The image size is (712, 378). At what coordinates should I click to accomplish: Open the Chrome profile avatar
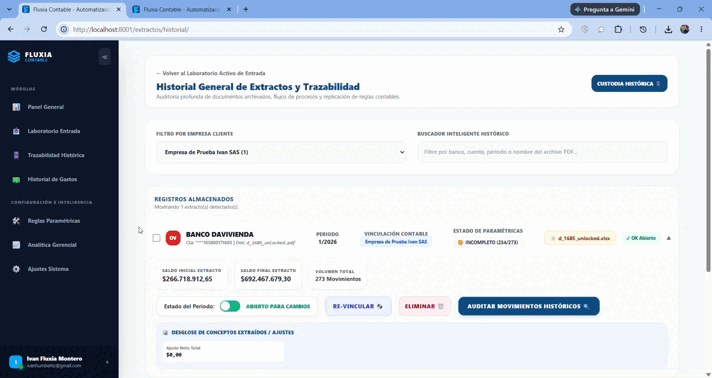(x=685, y=29)
